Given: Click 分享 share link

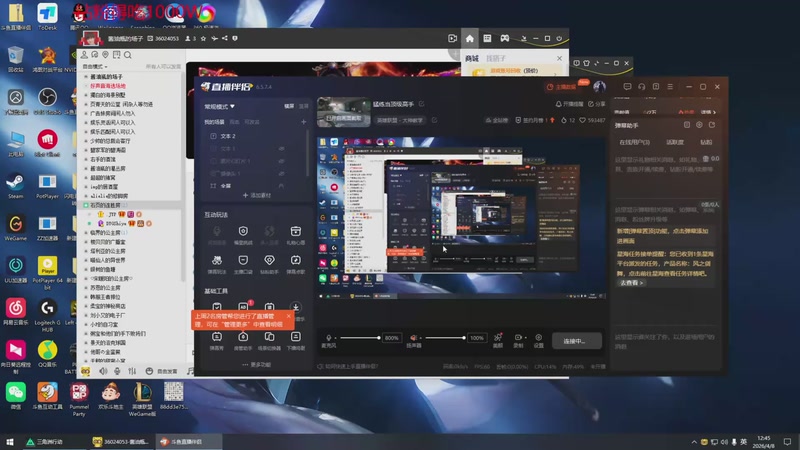Looking at the screenshot, I should (x=596, y=104).
